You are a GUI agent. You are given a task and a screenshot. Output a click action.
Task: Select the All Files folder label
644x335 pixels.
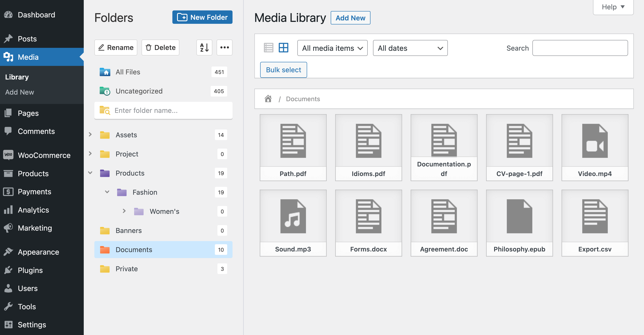click(x=128, y=72)
